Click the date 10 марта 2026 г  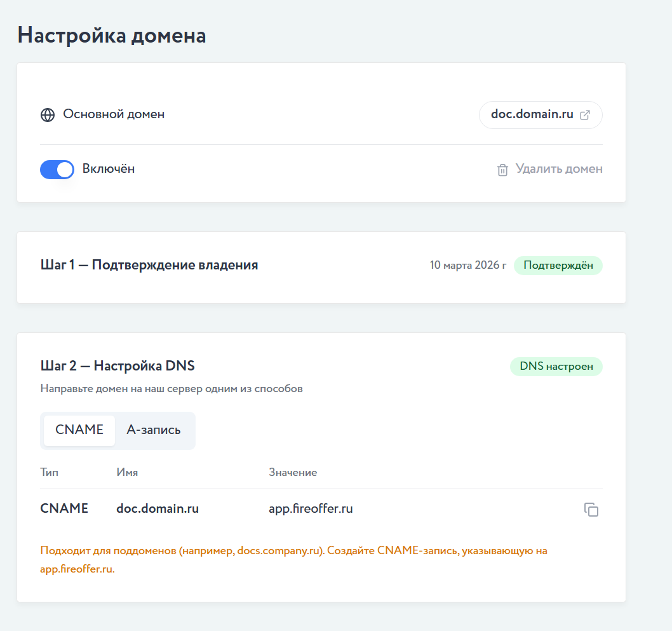coord(467,265)
